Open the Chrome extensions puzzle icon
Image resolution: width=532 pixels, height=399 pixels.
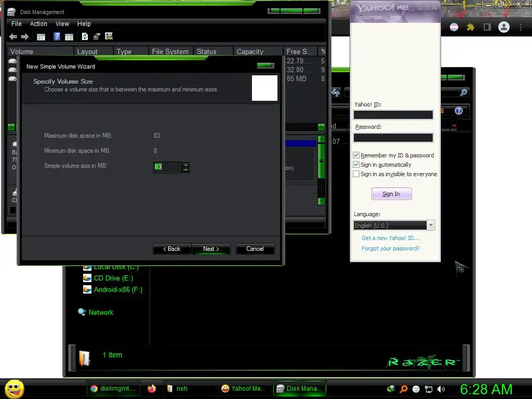click(470, 27)
